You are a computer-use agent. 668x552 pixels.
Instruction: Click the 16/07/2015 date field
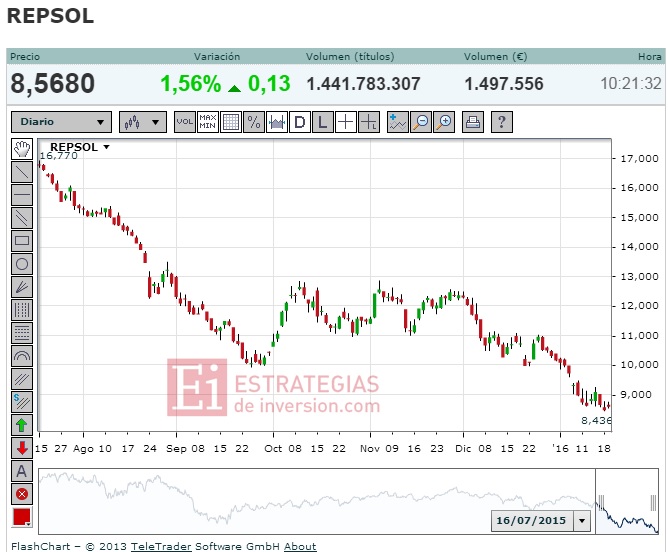(x=531, y=520)
